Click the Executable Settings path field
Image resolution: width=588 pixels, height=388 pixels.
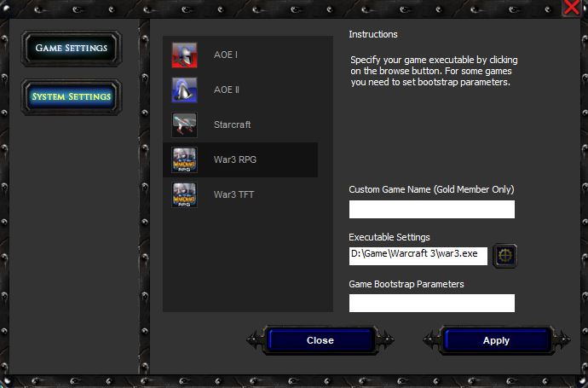(418, 256)
